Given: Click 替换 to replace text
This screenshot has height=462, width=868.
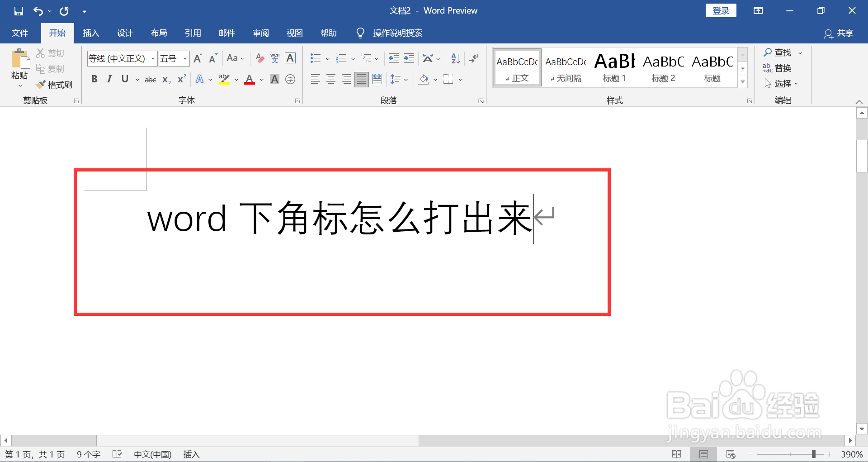Looking at the screenshot, I should point(777,68).
